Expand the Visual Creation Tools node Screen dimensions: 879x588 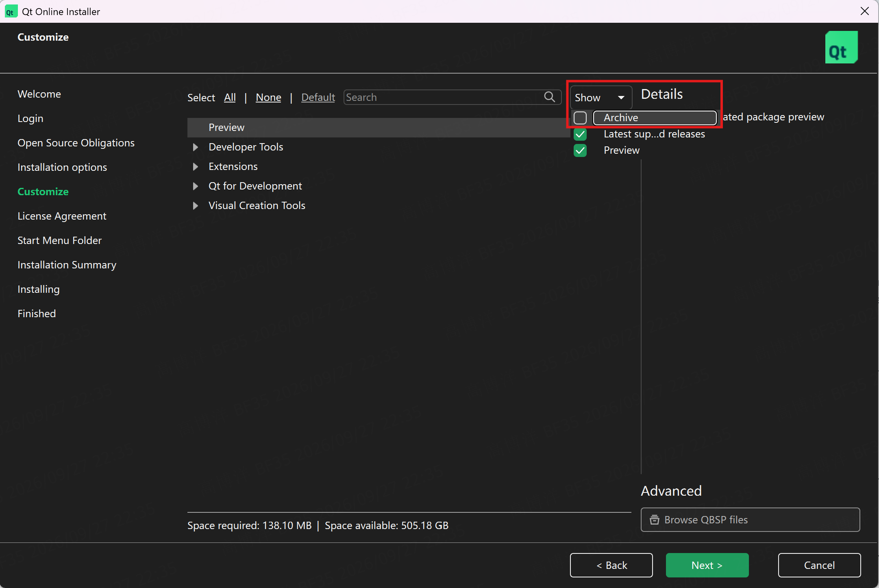pyautogui.click(x=196, y=205)
